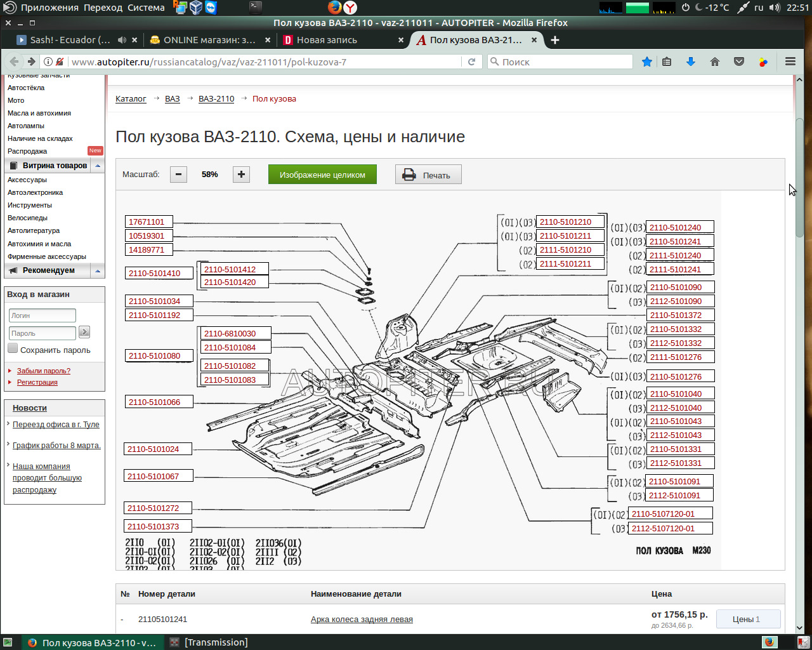Click the clock showing 22:51
812x650 pixels.
797,8
